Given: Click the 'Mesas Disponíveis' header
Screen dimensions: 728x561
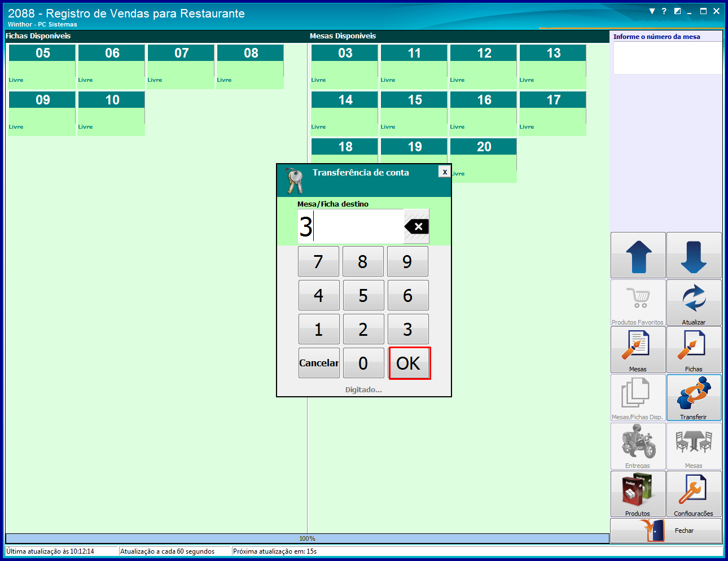Looking at the screenshot, I should [343, 36].
